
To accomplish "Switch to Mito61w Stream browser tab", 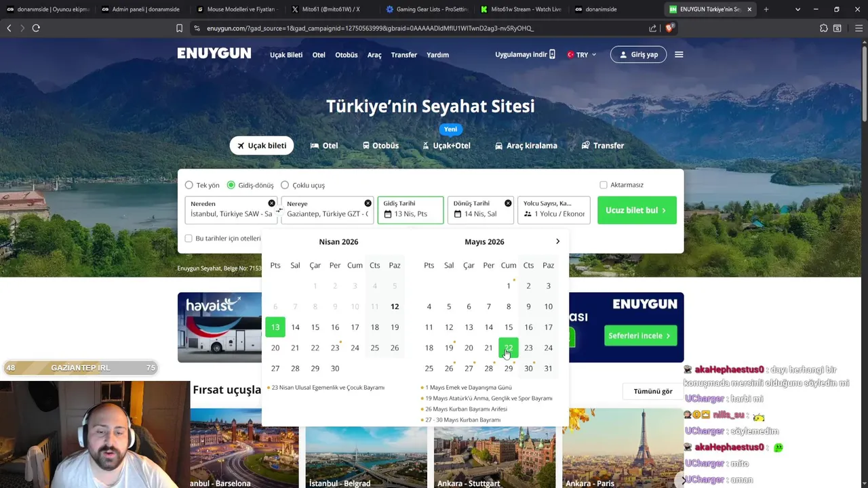I will [520, 9].
